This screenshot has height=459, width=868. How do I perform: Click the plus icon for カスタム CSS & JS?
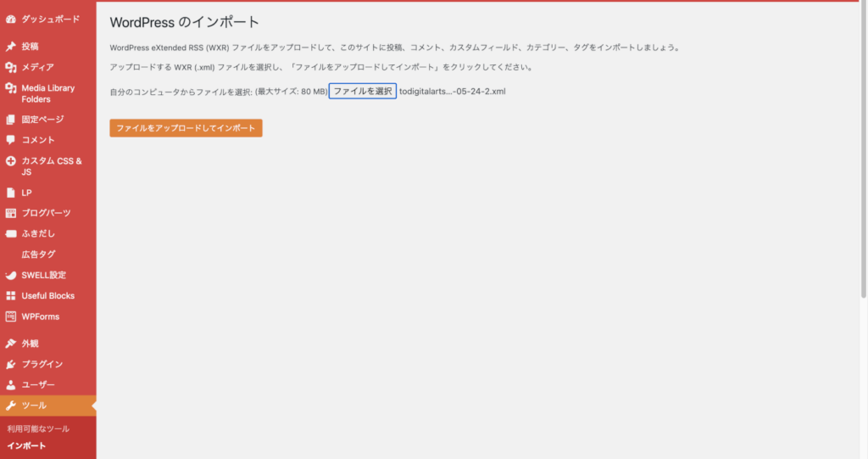pyautogui.click(x=10, y=161)
